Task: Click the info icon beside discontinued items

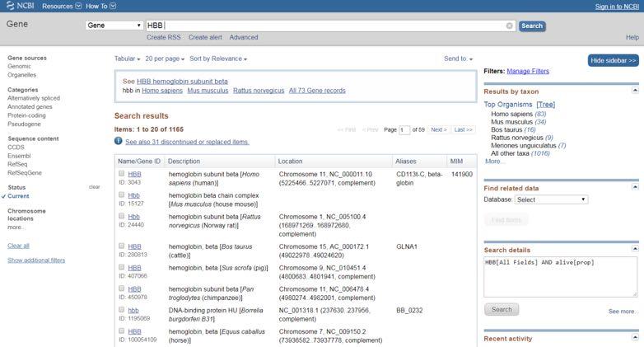Action: (x=119, y=141)
